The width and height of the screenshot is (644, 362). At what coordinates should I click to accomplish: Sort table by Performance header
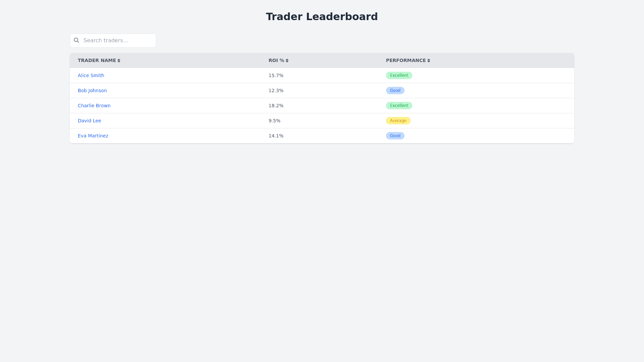pyautogui.click(x=406, y=60)
